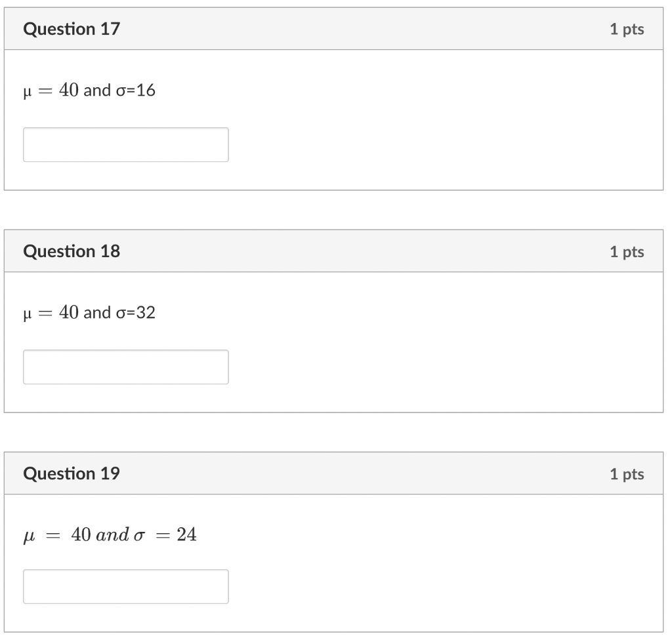Click the Question 17 panel body
This screenshot has width=672, height=644.
[394, 118]
